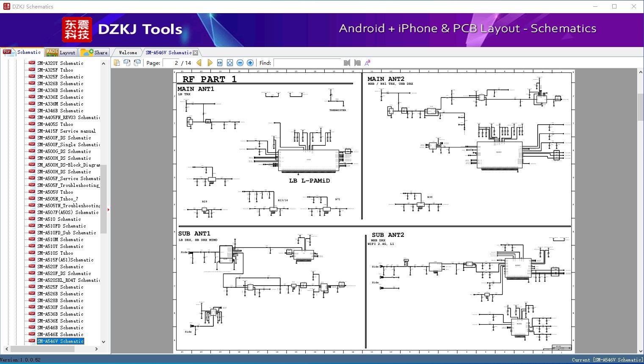Open SM-A415F Service manual item
644x364 pixels.
(x=66, y=131)
